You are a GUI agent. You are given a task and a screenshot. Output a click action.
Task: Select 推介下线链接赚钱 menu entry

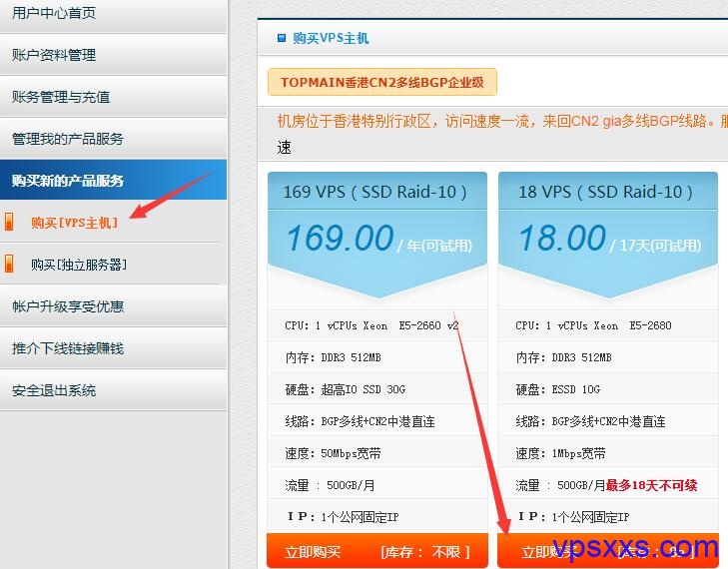(68, 348)
